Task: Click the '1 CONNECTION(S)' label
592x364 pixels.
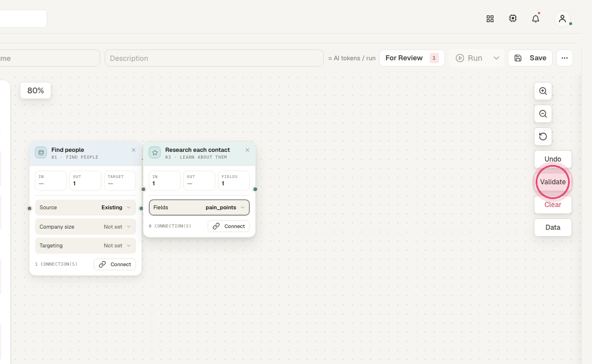Action: pos(56,264)
